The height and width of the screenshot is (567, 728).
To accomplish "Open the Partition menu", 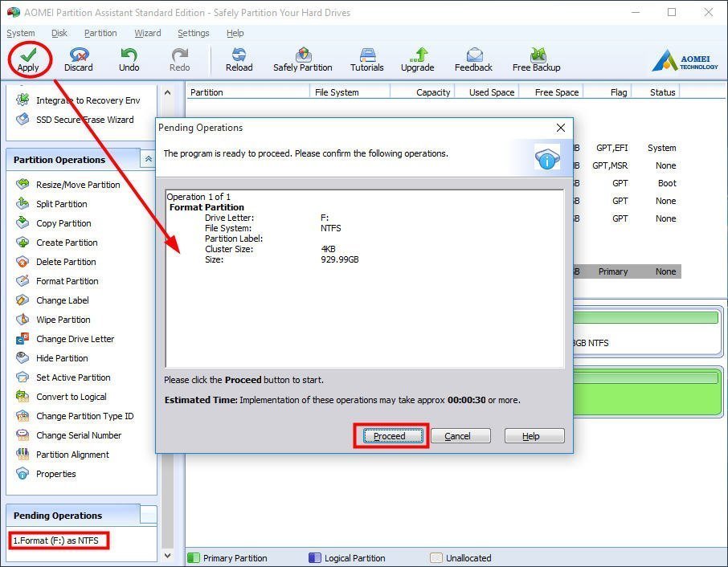I will pyautogui.click(x=100, y=33).
